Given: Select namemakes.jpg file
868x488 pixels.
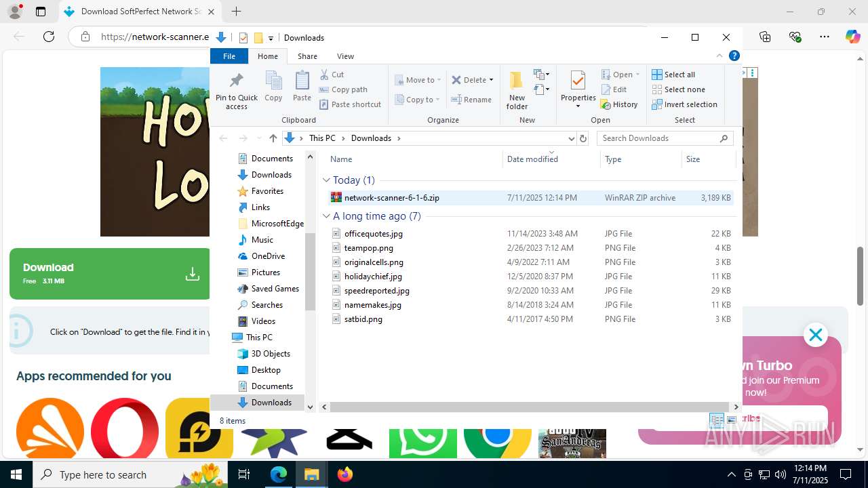Looking at the screenshot, I should point(530,305).
